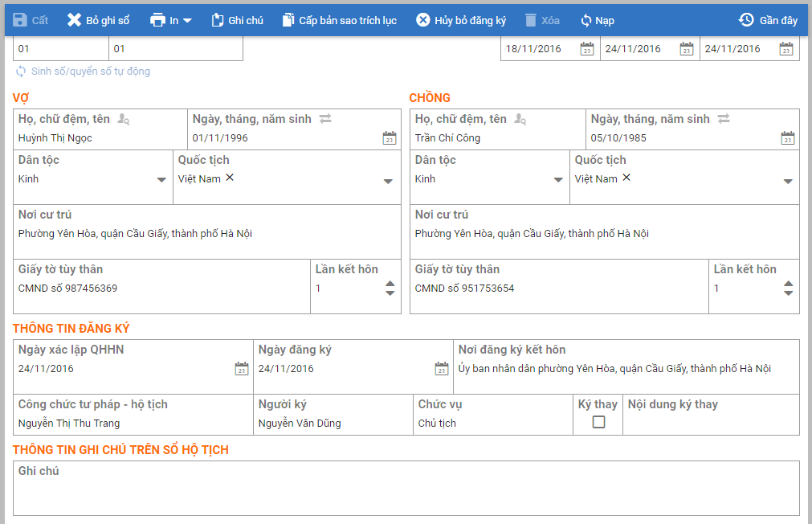Click the person search icon beside wife's name
Image resolution: width=812 pixels, height=524 pixels.
123,119
